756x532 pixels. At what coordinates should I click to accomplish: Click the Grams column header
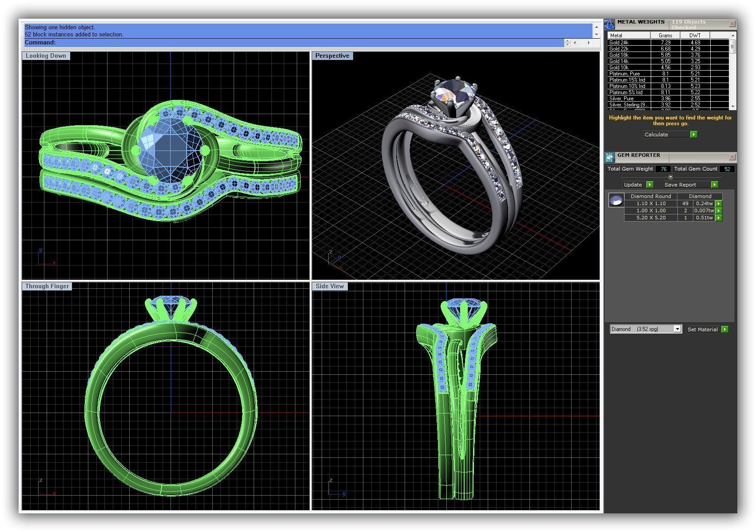pos(665,35)
